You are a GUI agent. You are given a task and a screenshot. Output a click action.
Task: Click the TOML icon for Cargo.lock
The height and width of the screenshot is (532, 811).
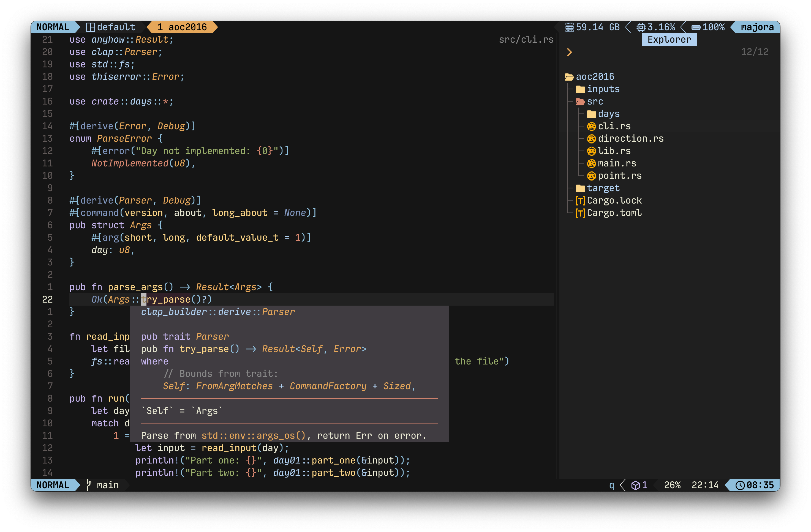coord(580,201)
